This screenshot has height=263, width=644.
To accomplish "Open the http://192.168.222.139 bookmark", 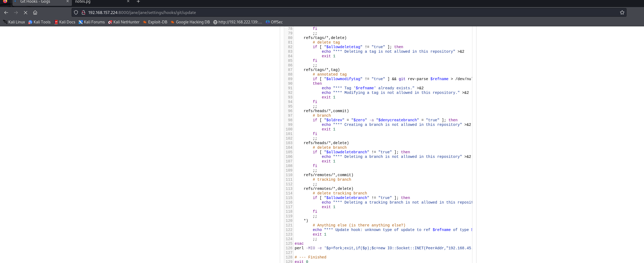I will click(x=238, y=22).
